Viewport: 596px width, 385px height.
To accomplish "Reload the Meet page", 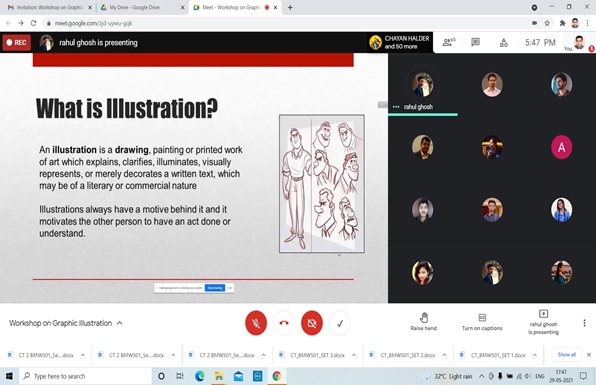I will pos(33,23).
